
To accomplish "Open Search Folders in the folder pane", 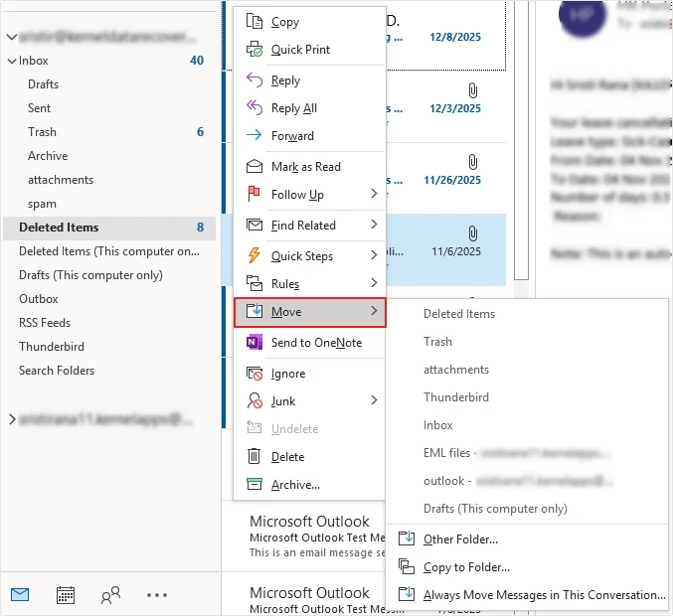I will [57, 371].
